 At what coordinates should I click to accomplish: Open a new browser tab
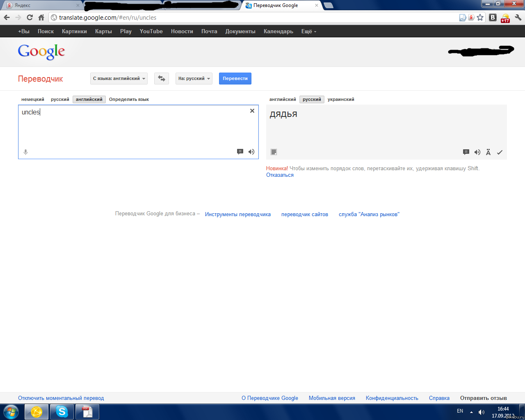click(329, 5)
